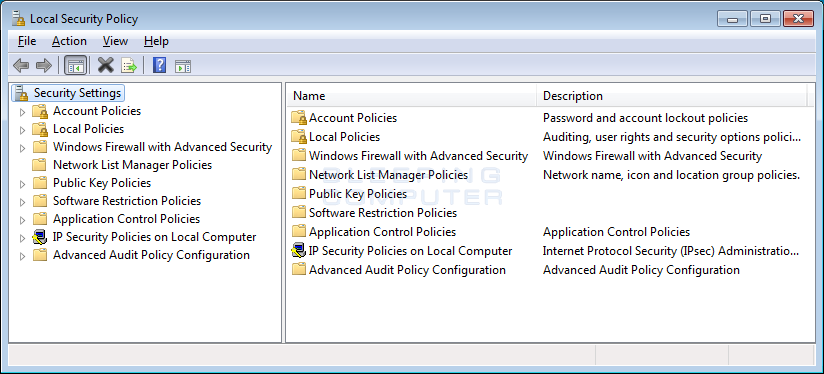
Task: Click Network List Manager icon in right list
Action: pyautogui.click(x=299, y=175)
